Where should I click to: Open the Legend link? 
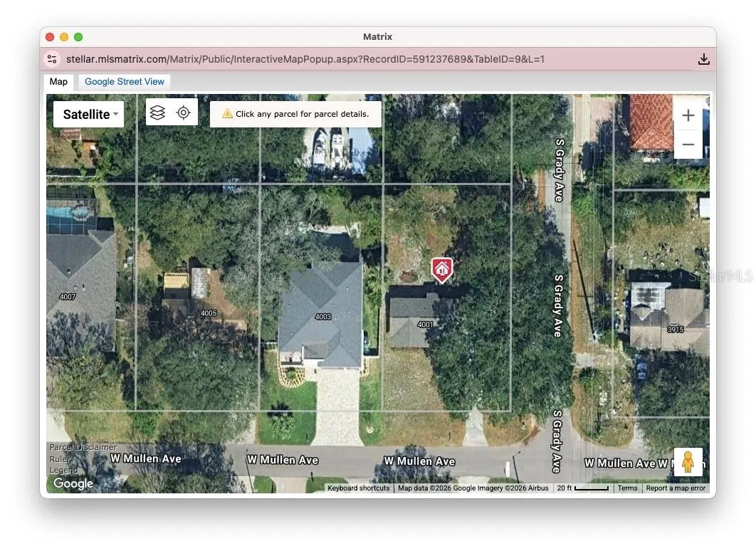pyautogui.click(x=63, y=470)
